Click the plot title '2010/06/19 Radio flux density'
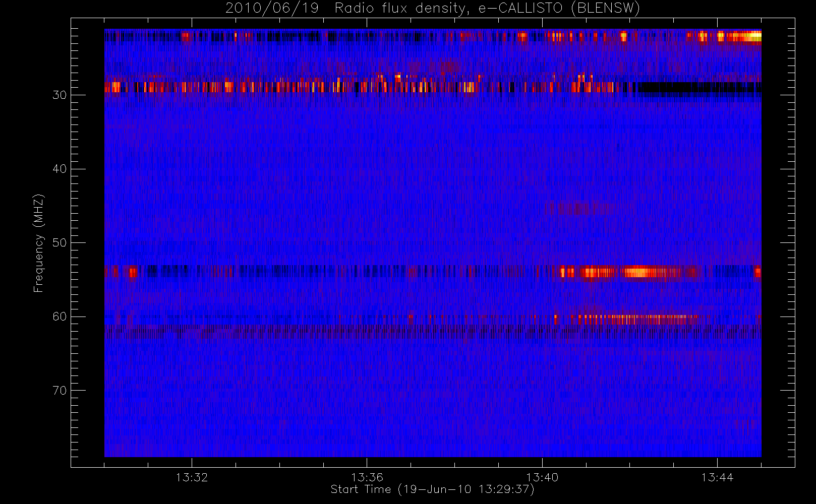The width and height of the screenshot is (816, 504). [433, 8]
